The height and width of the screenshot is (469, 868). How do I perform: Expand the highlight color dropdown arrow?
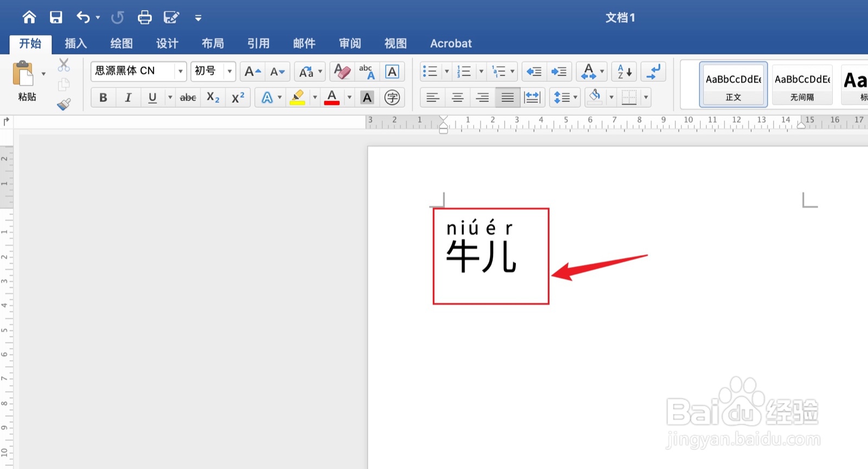tap(315, 98)
